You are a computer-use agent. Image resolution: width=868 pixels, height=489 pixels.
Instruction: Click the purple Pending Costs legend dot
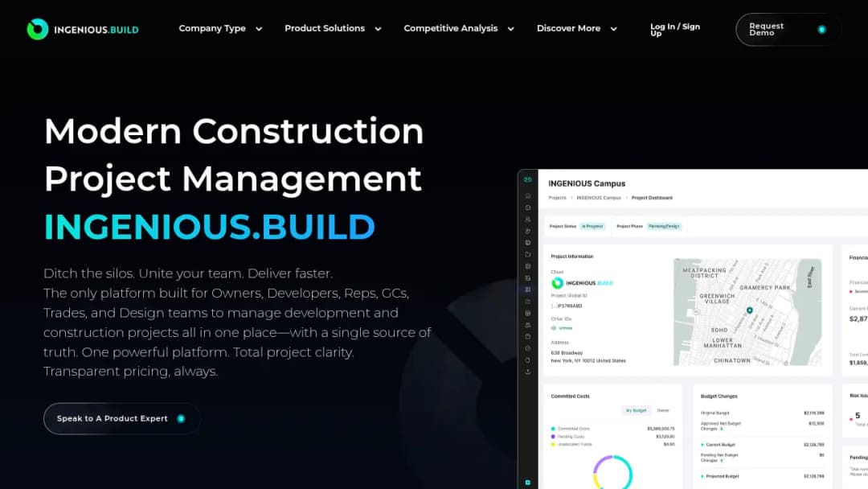(553, 437)
